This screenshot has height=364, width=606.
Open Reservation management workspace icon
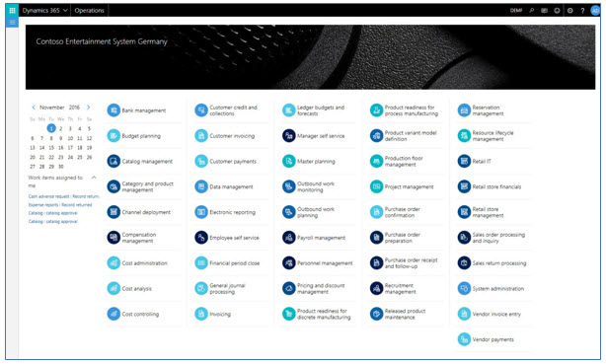pos(464,110)
